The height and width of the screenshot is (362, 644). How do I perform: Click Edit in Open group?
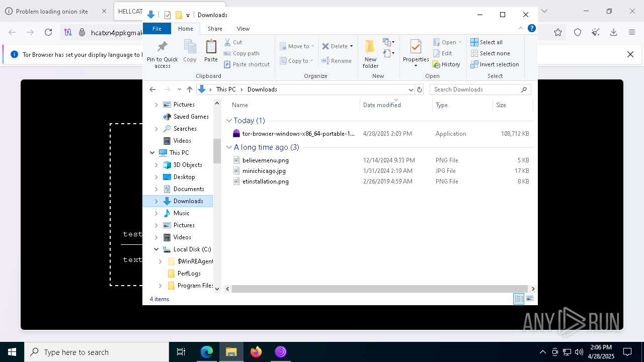pyautogui.click(x=442, y=53)
